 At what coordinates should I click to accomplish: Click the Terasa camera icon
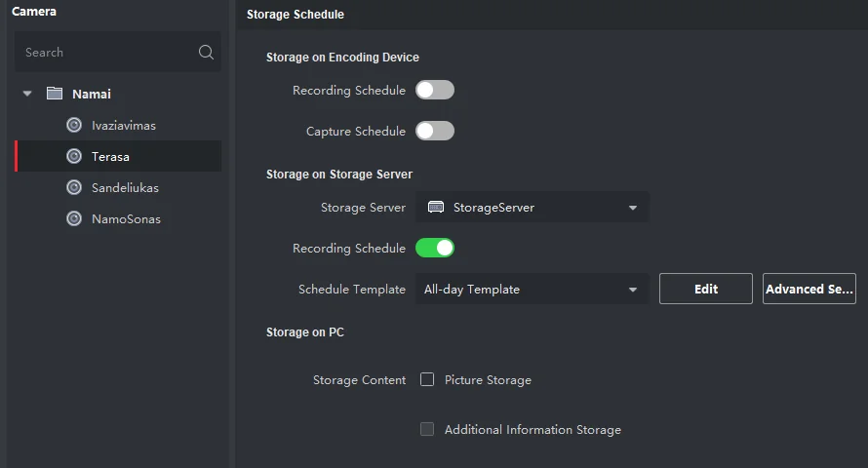[x=74, y=157]
